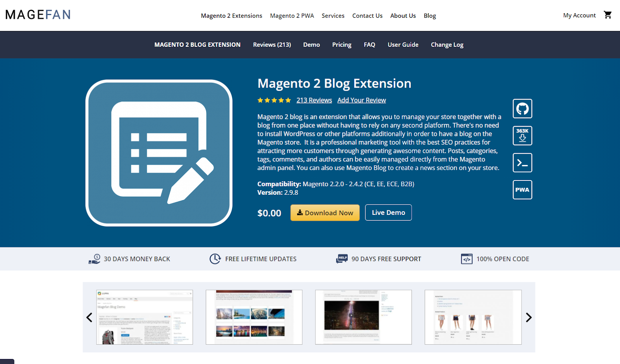Advance screenshot carousel with right arrow

pos(529,318)
